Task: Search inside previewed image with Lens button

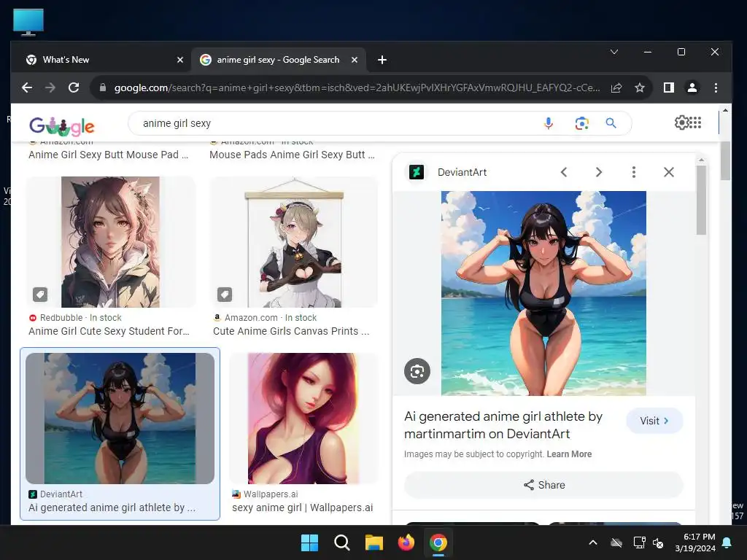Action: pyautogui.click(x=417, y=371)
